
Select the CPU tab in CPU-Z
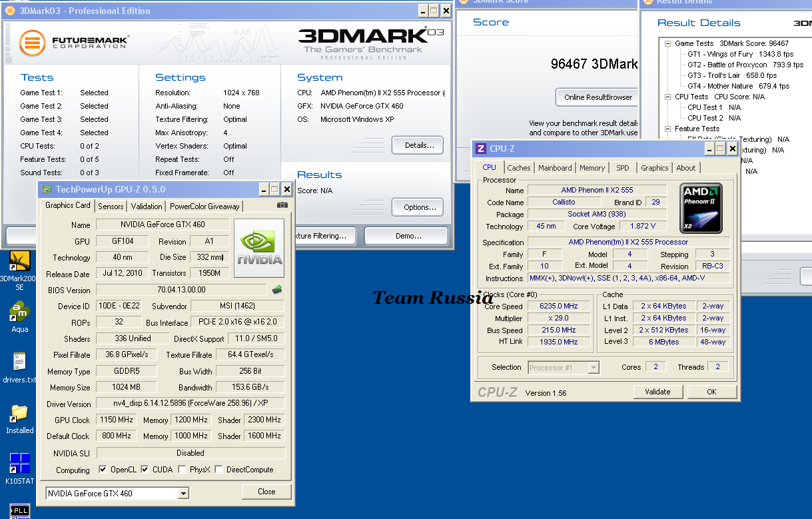489,167
